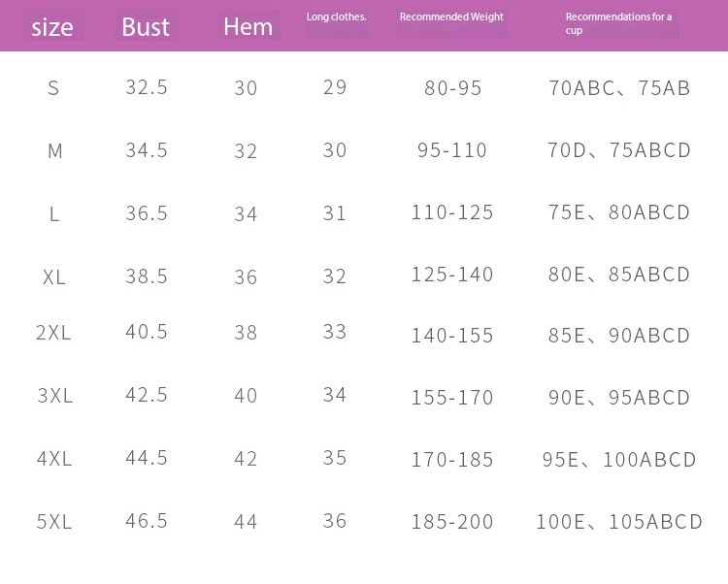
Task: Select the S size row label
Action: tap(53, 88)
